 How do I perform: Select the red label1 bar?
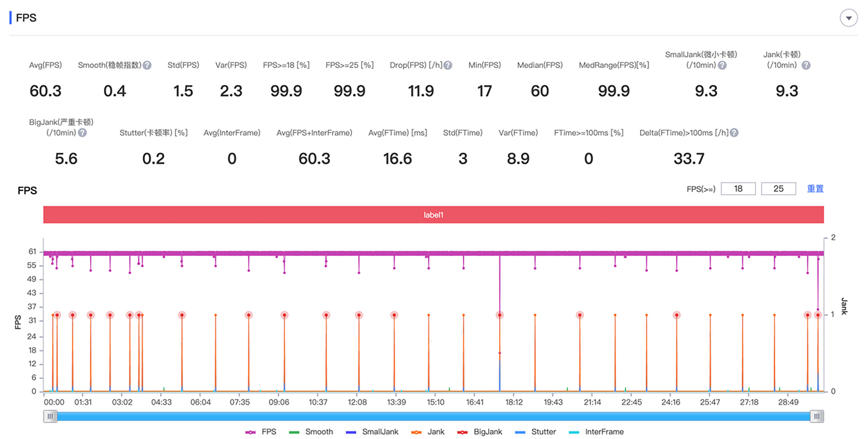pyautogui.click(x=434, y=215)
